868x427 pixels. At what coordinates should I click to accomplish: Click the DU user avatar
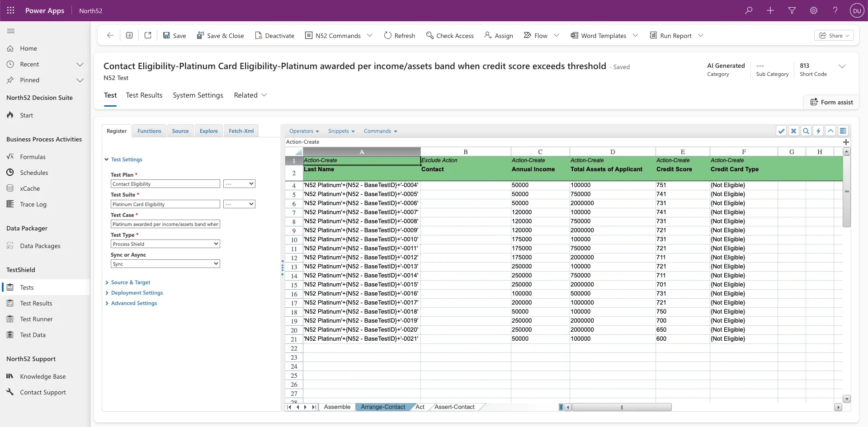click(857, 11)
